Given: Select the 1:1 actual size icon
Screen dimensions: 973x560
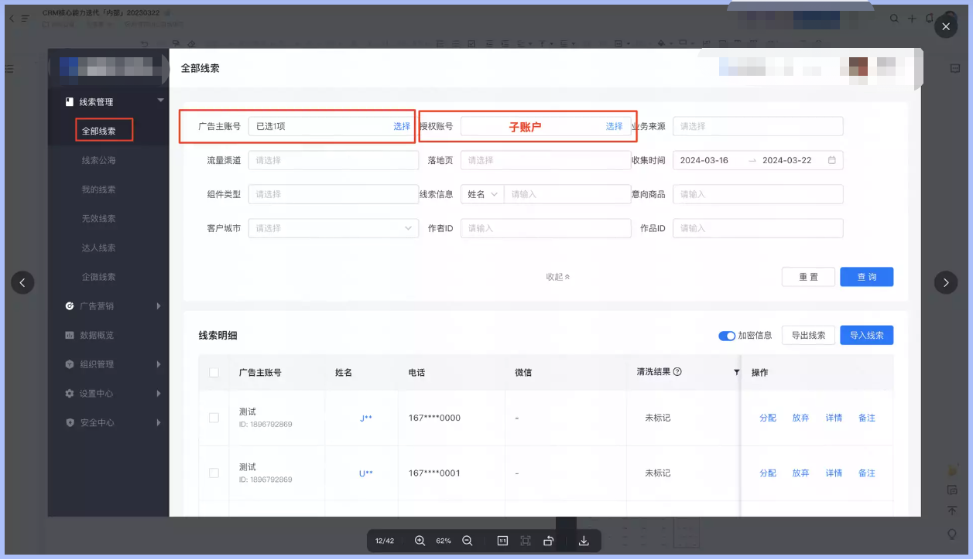Looking at the screenshot, I should click(502, 541).
